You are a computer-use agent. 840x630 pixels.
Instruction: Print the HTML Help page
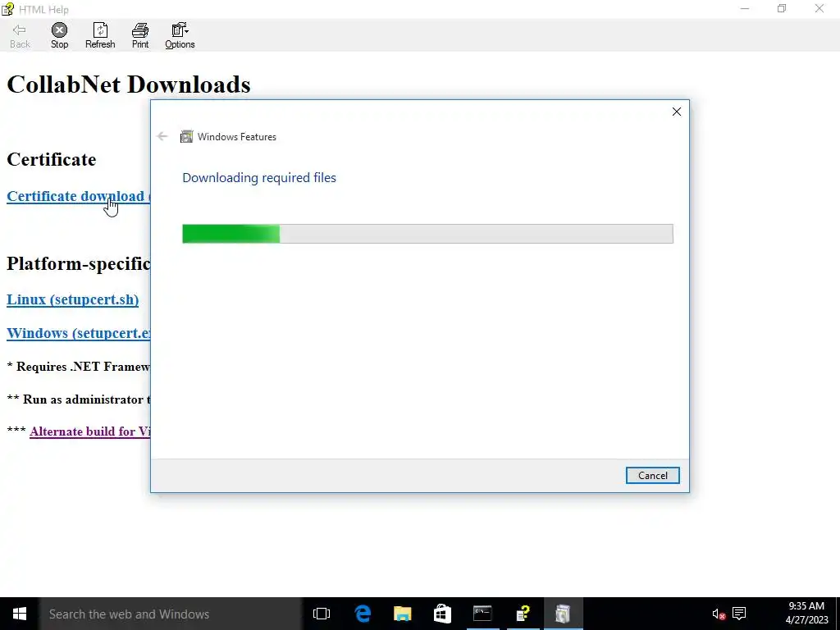coord(140,36)
